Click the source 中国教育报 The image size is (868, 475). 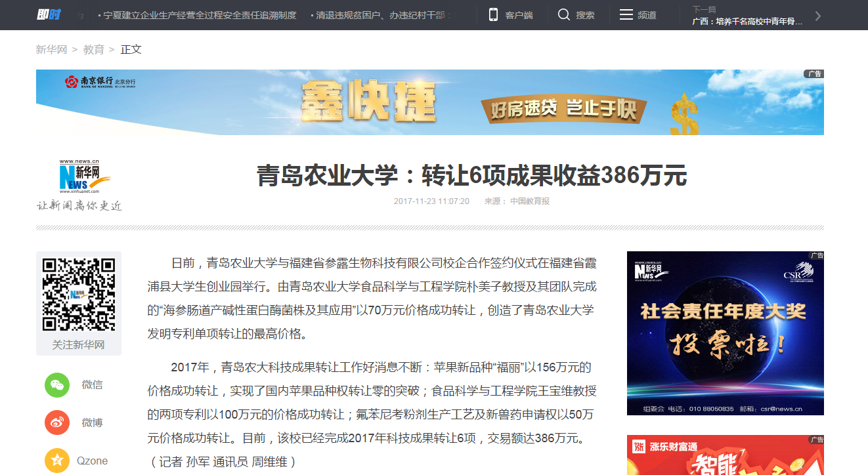pos(530,201)
